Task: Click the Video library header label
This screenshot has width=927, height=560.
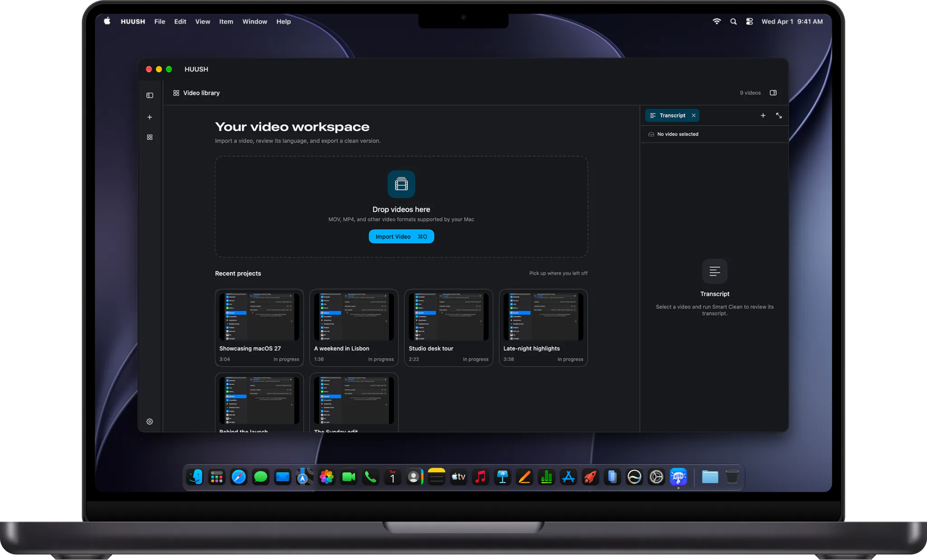Action: 201,93
